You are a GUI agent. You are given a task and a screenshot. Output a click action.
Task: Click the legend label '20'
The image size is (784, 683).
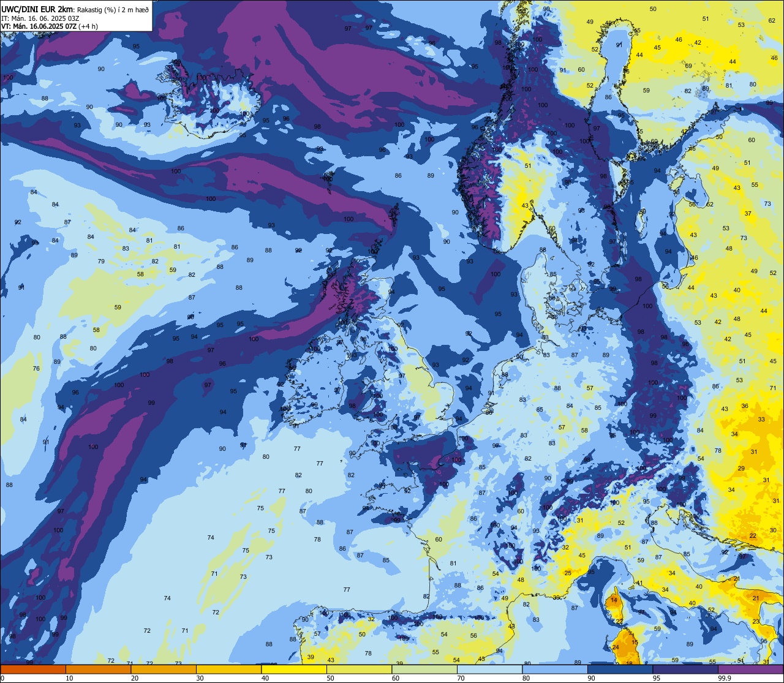click(135, 678)
